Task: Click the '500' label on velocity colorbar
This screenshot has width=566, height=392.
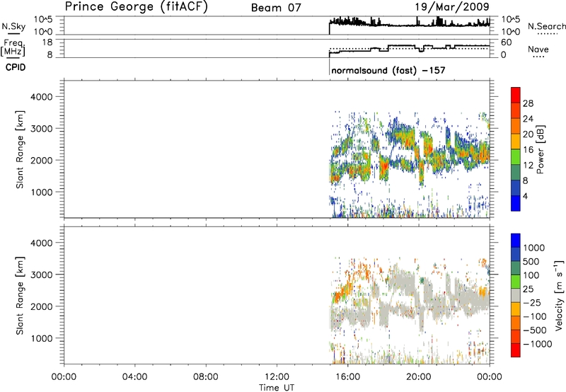Action: point(531,261)
